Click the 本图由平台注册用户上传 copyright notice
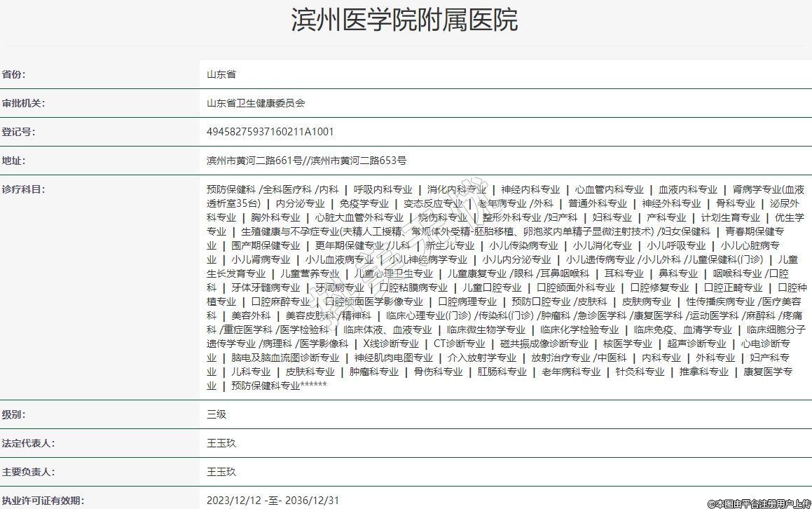812x509 pixels. pos(759,503)
